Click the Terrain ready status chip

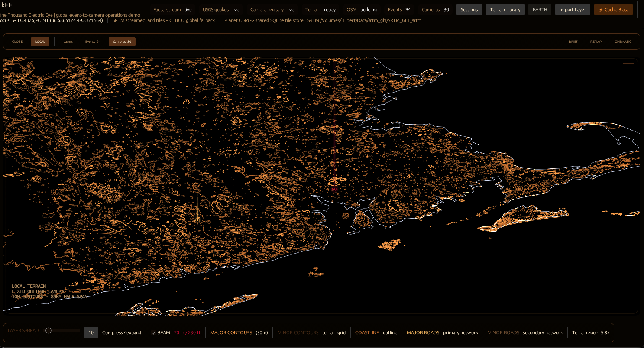point(320,10)
